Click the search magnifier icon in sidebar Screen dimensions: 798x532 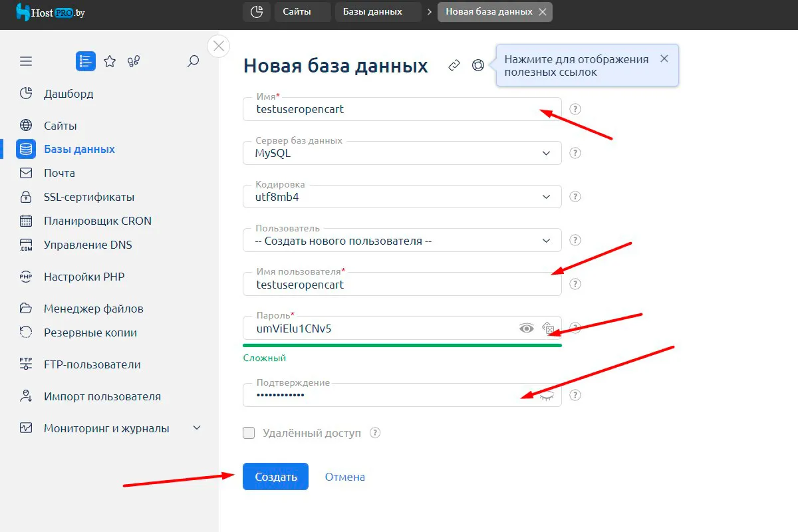point(193,61)
